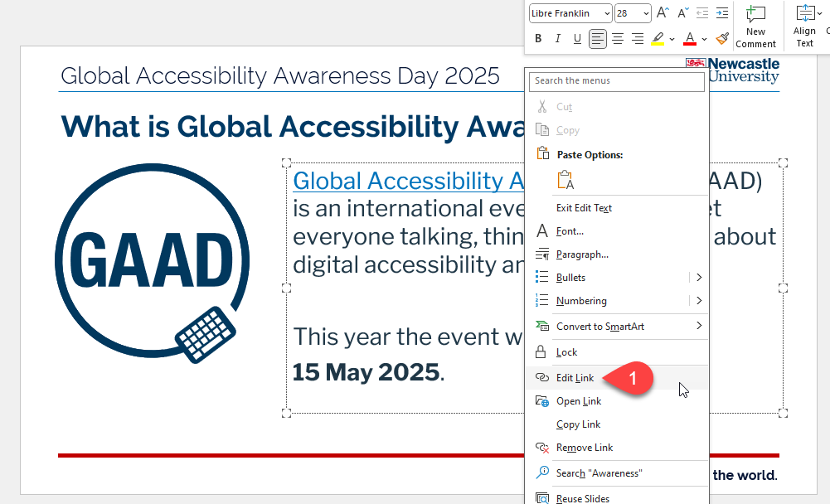Screen dimensions: 830x504
Task: Click the Increase Indent icon
Action: click(722, 13)
